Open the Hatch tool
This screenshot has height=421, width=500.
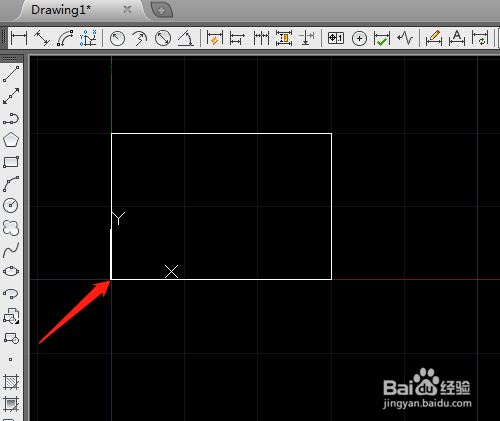(11, 382)
